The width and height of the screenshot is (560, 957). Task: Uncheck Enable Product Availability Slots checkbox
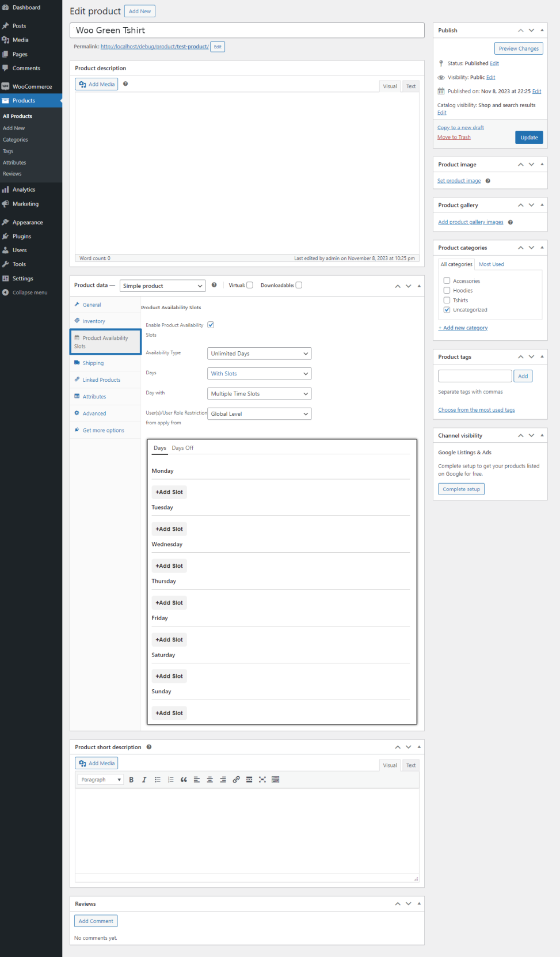point(211,325)
